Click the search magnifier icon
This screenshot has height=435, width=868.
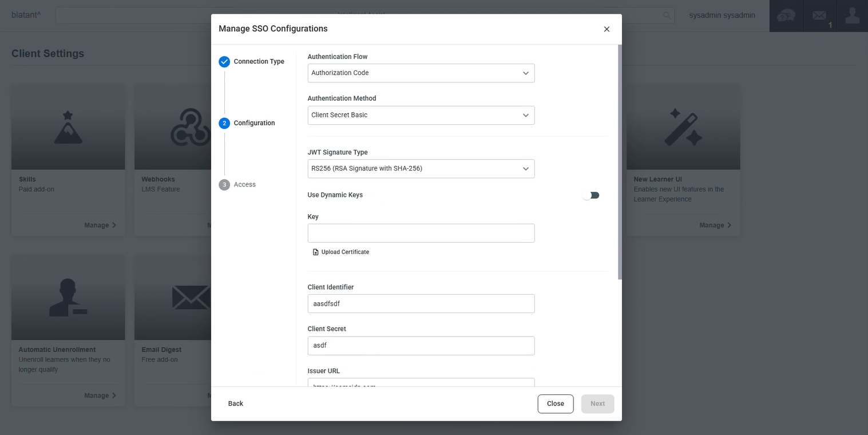(x=667, y=15)
